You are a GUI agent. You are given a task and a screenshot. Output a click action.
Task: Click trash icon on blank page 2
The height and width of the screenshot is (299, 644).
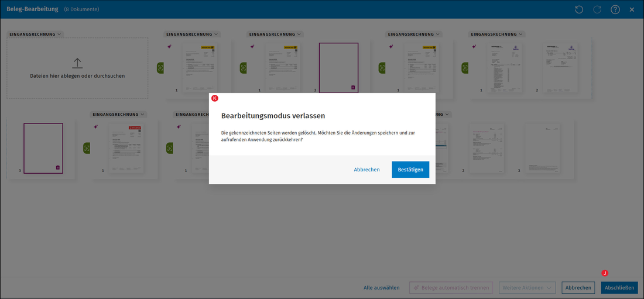pos(353,87)
